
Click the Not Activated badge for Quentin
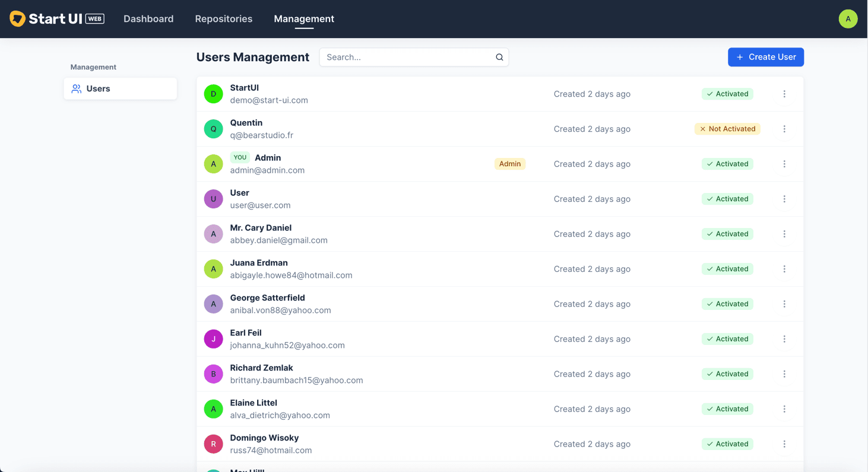click(727, 129)
